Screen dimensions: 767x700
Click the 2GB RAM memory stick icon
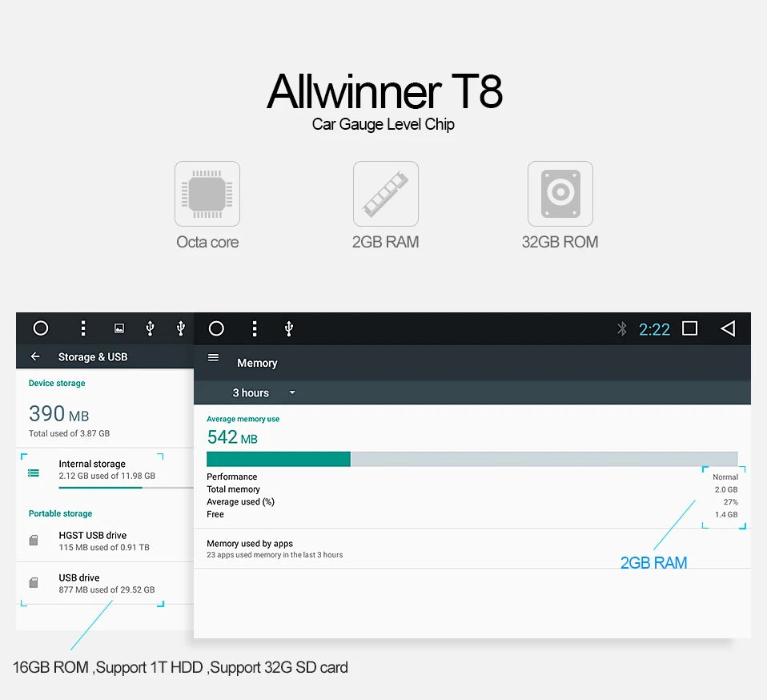tap(386, 194)
